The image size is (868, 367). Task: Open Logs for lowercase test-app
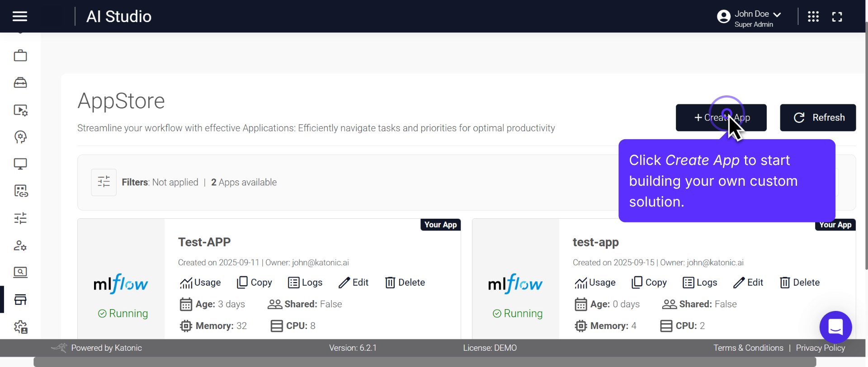[x=700, y=282]
